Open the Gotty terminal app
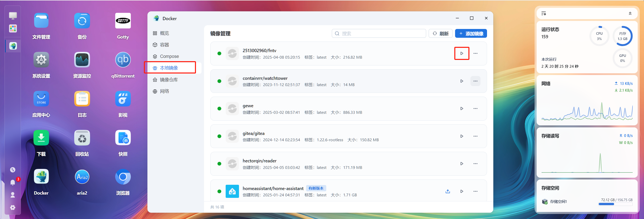Image resolution: width=644 pixels, height=219 pixels. (x=123, y=21)
